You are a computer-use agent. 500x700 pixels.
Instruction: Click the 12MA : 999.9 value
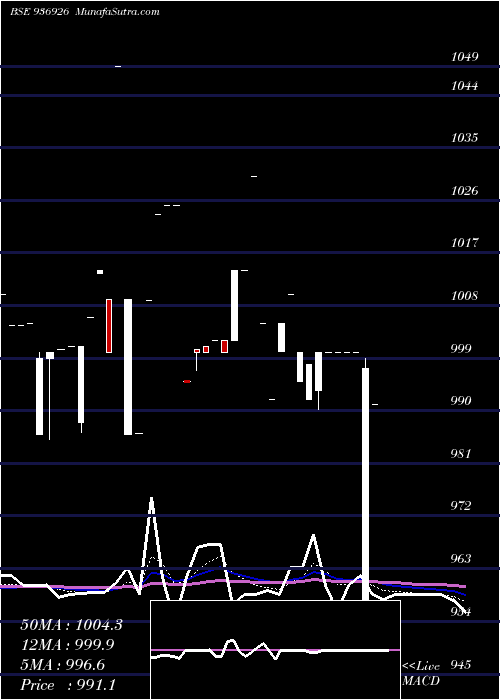point(67,645)
